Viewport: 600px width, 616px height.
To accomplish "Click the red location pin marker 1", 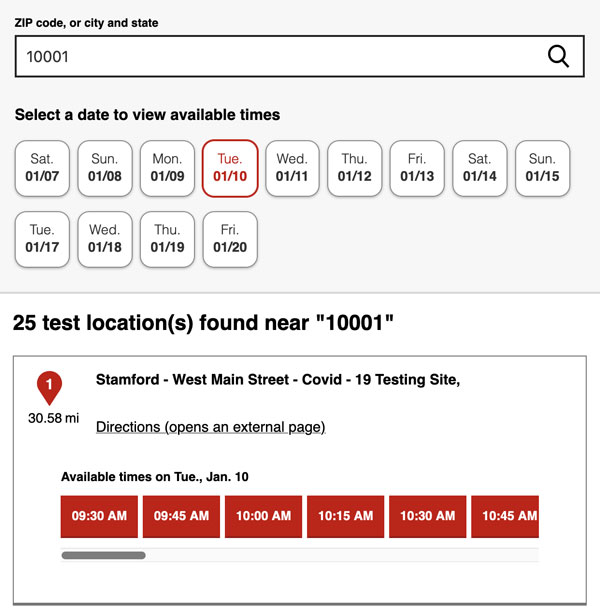I will point(50,387).
